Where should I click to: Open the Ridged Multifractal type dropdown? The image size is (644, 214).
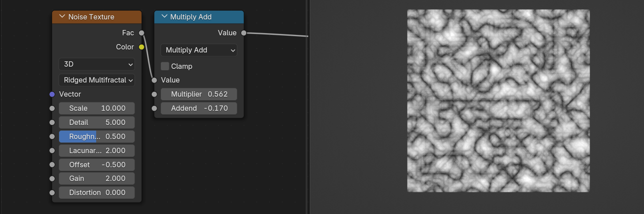97,80
